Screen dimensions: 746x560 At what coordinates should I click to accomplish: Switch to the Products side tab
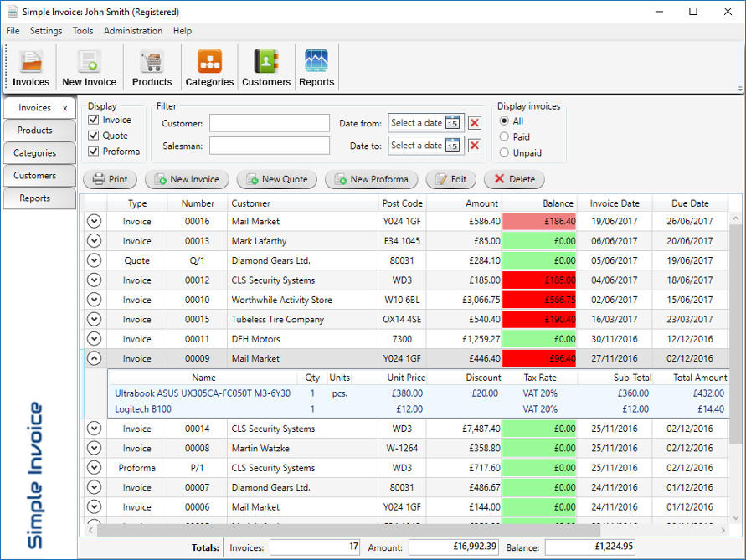point(39,131)
